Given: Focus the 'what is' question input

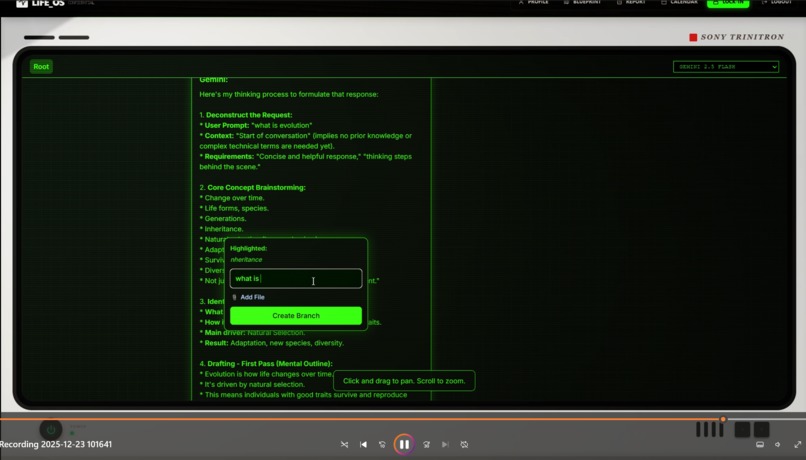Looking at the screenshot, I should 296,279.
